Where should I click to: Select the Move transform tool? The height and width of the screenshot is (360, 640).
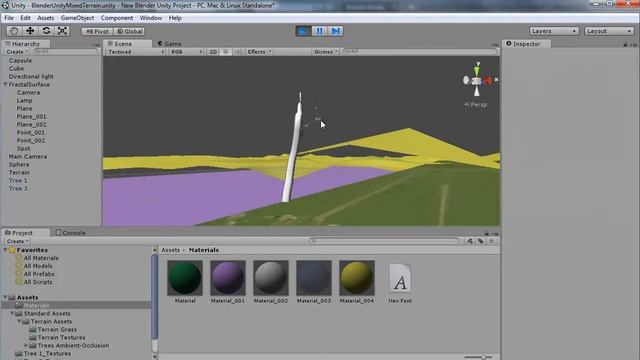30,31
